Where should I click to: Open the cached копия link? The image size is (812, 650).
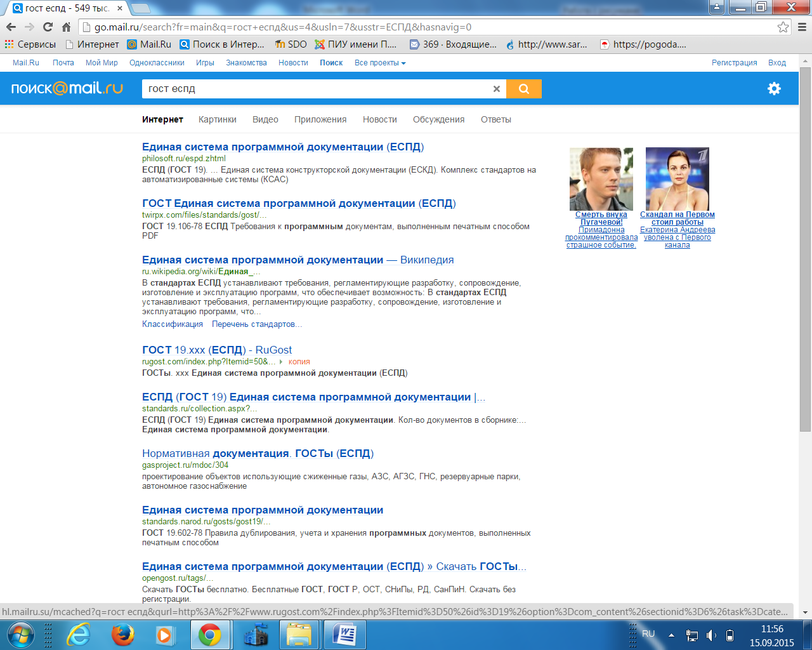tap(299, 362)
